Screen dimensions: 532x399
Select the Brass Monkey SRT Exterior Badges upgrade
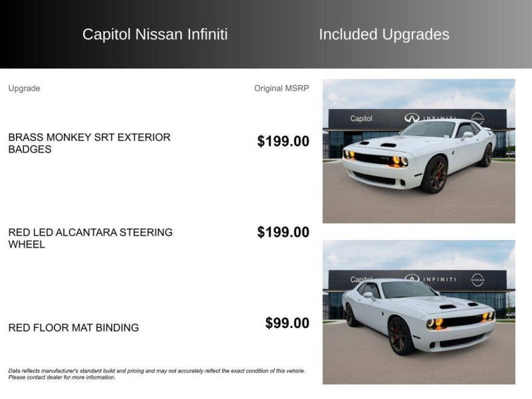tap(89, 143)
